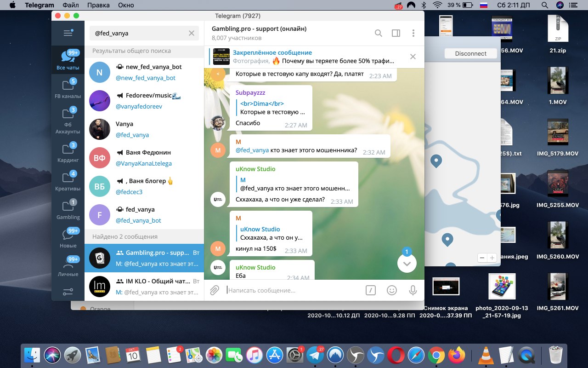The height and width of the screenshot is (368, 588).
Task: Select Gambling.pro support found message
Action: click(144, 258)
